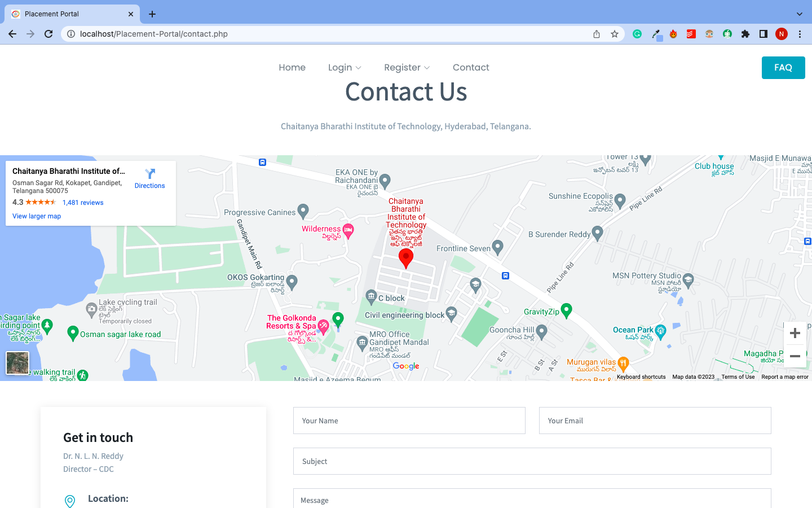This screenshot has width=812, height=508.
Task: Click Report a map error link
Action: point(785,377)
